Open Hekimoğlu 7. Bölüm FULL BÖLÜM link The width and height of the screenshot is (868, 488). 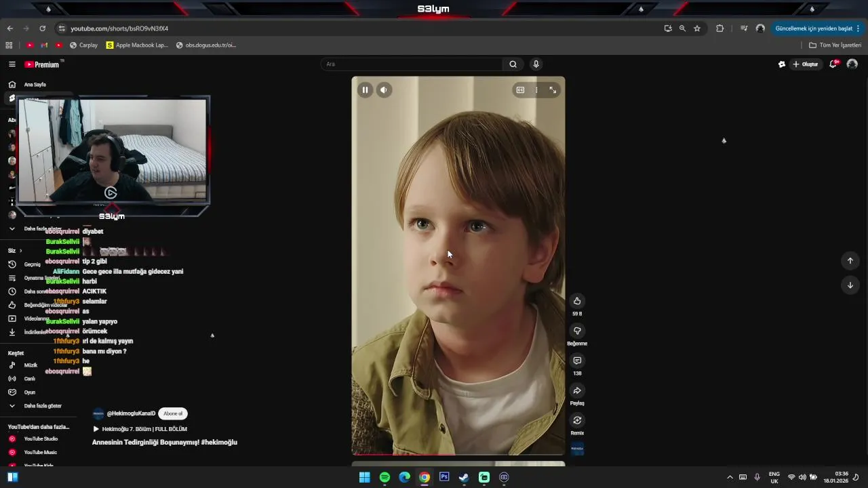[x=140, y=429]
